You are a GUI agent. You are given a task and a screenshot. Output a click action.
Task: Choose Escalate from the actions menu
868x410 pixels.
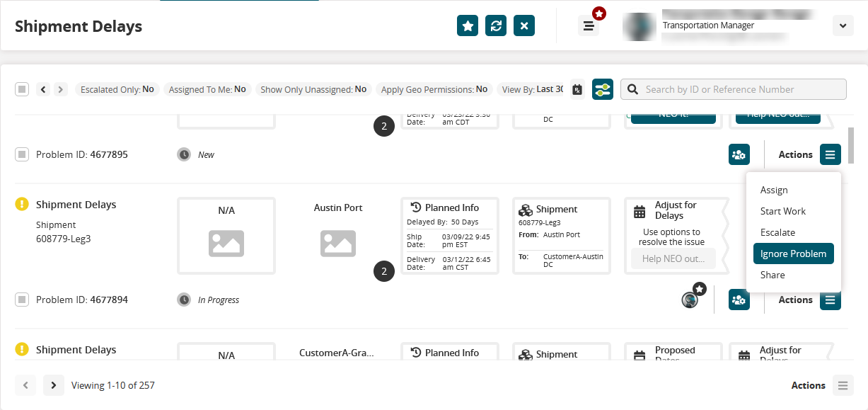coord(777,232)
